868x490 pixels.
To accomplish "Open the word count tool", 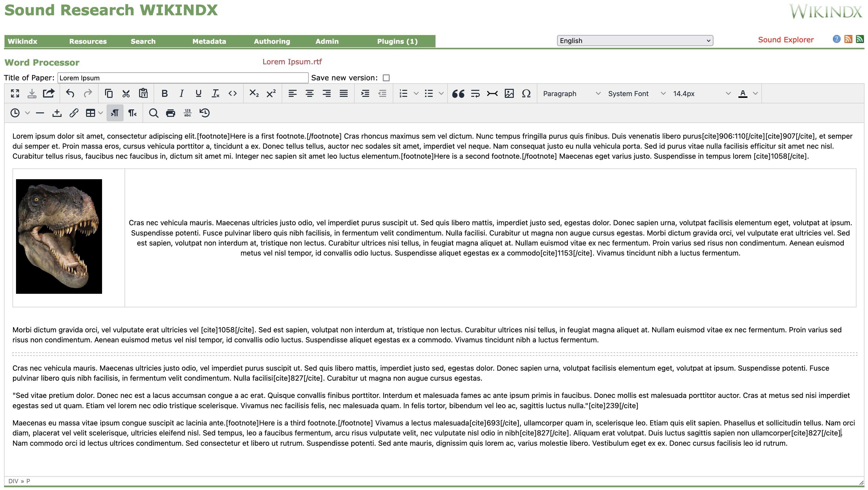I will tap(187, 113).
